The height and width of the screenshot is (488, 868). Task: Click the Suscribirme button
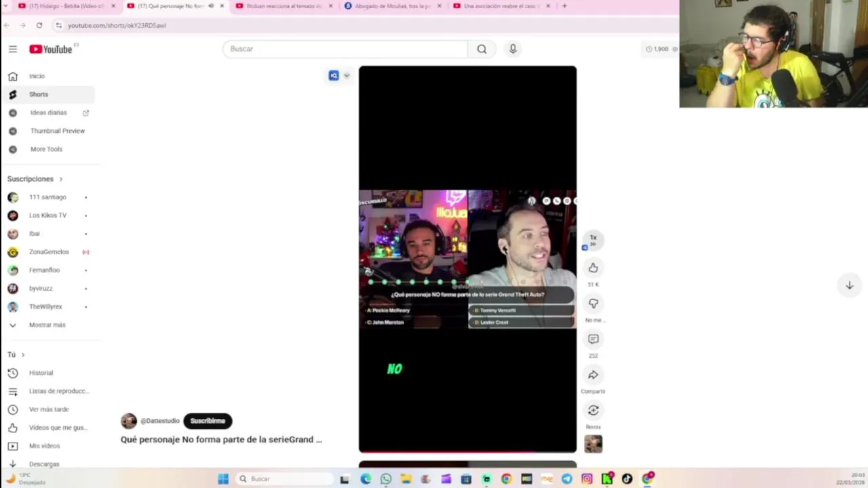208,421
